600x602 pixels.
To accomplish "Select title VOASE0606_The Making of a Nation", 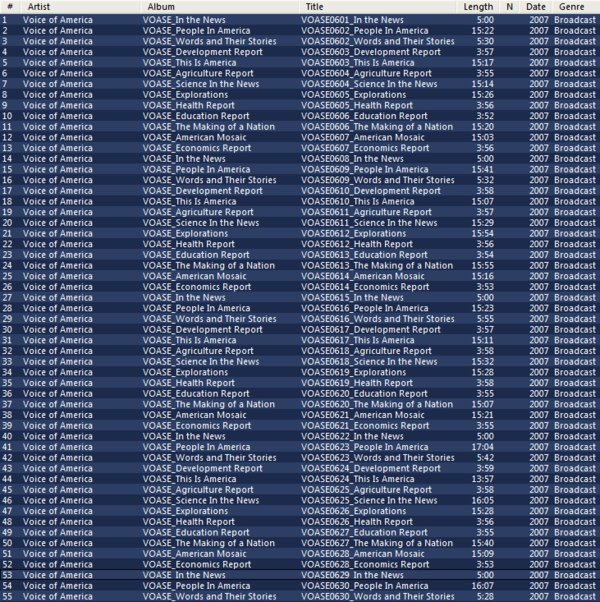I will click(377, 127).
